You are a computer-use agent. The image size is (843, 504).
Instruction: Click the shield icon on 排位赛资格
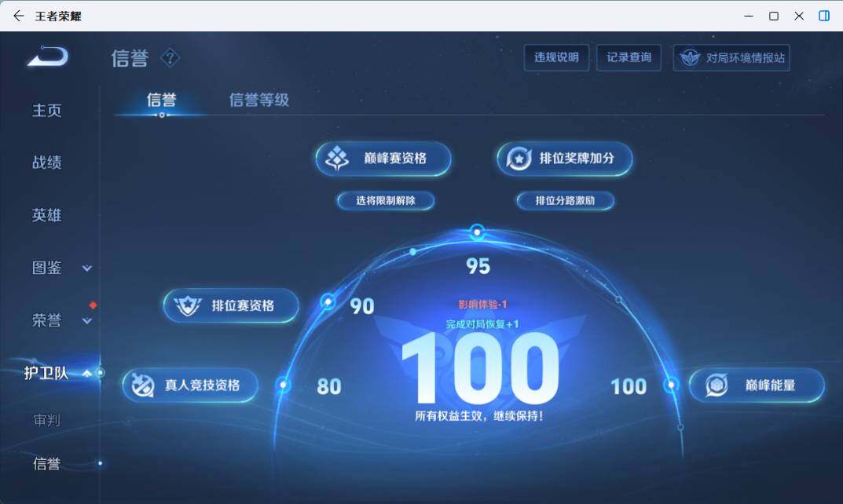[186, 306]
